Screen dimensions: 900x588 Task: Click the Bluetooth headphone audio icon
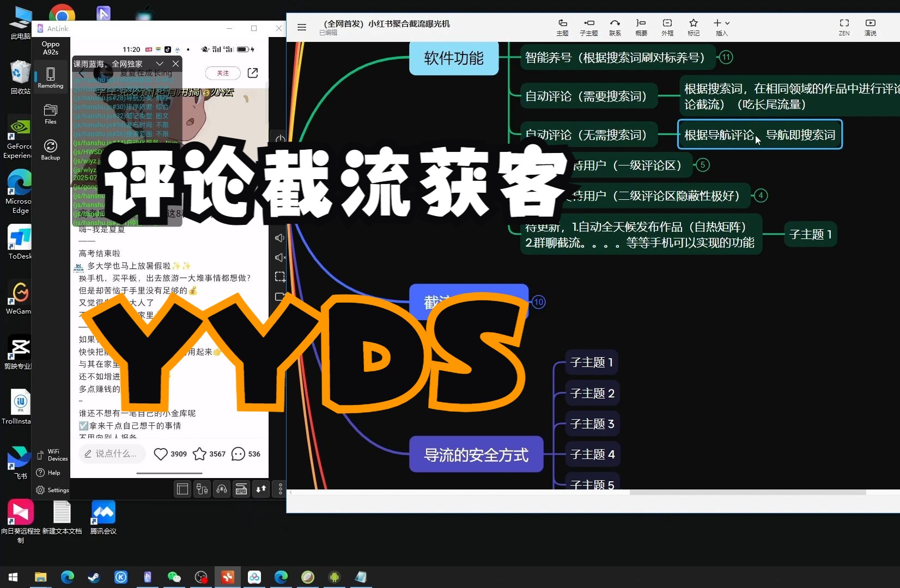coord(222,489)
